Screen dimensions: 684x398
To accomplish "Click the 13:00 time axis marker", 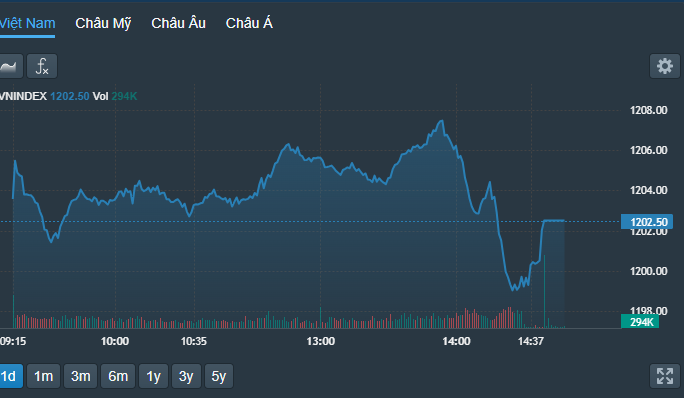I will coord(321,341).
